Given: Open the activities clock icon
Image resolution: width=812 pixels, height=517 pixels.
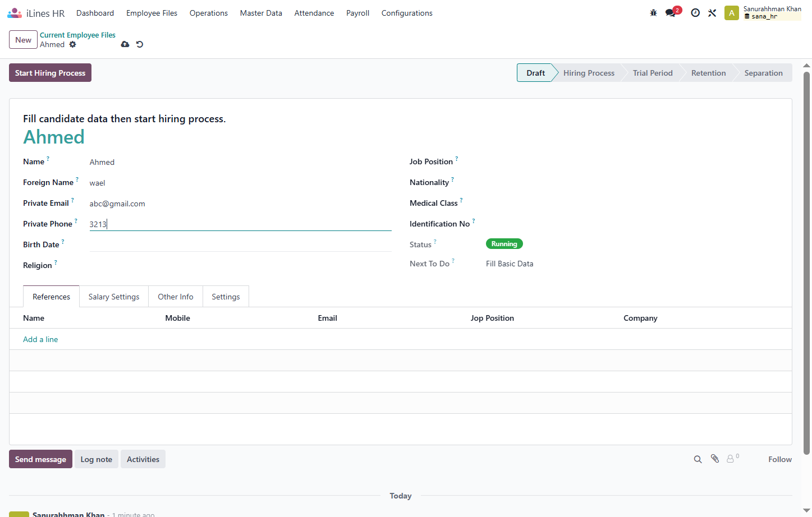Looking at the screenshot, I should point(695,13).
